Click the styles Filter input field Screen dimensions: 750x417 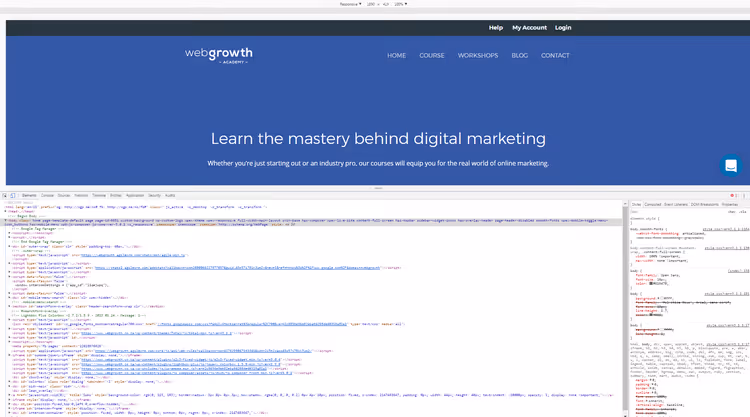(x=677, y=211)
